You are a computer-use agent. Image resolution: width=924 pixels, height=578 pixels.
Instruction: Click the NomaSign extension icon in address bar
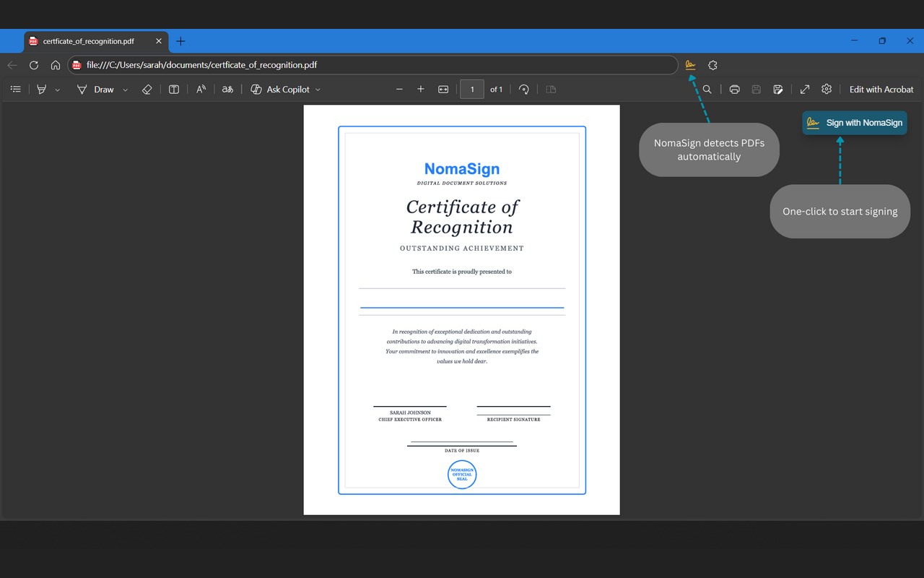[690, 65]
